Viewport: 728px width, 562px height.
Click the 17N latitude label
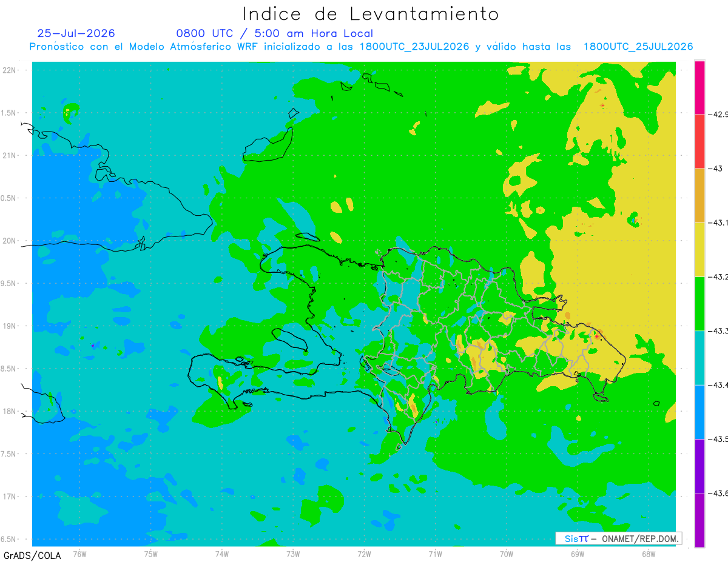[x=10, y=497]
